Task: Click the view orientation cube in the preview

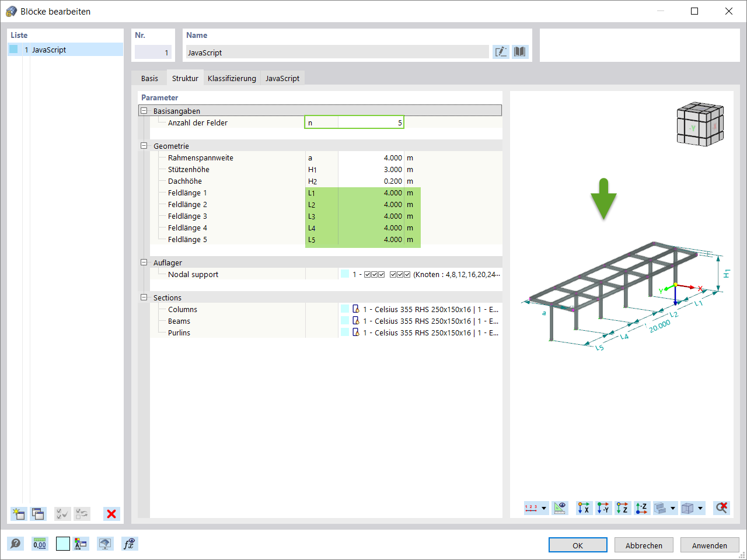Action: pos(700,124)
